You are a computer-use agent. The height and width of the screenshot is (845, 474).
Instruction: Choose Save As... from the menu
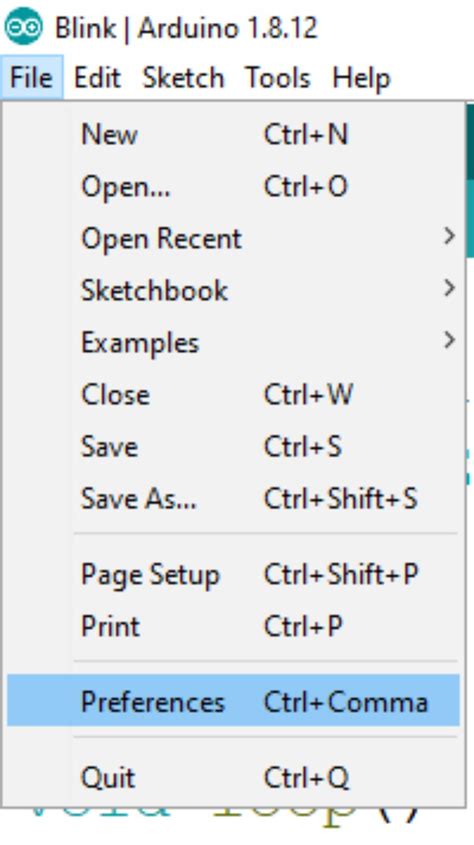click(x=233, y=498)
